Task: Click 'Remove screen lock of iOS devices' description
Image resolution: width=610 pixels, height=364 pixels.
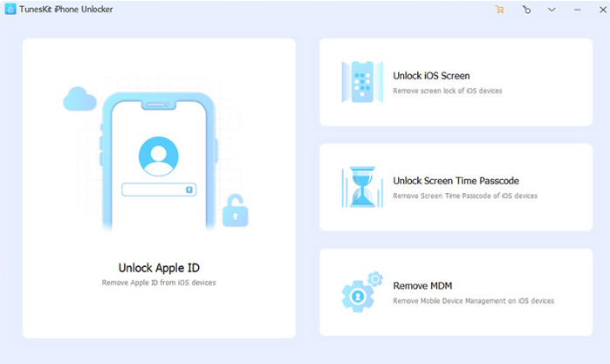Action: [x=447, y=91]
